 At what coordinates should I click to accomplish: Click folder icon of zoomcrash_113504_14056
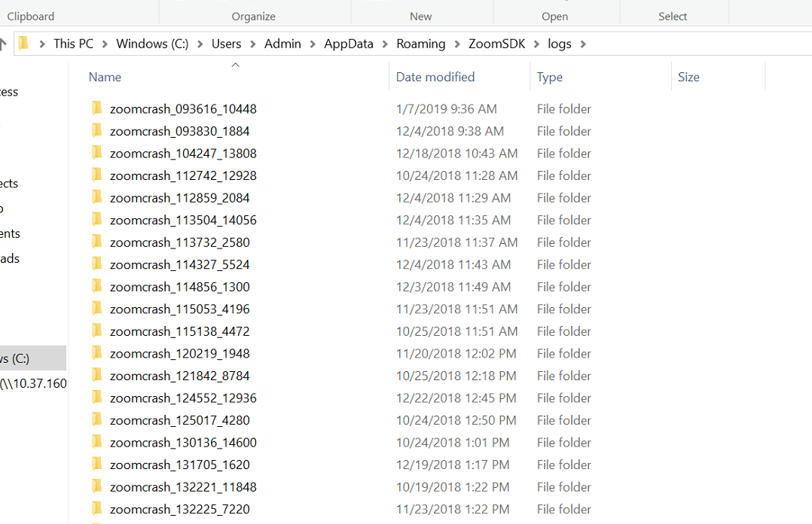click(x=97, y=220)
